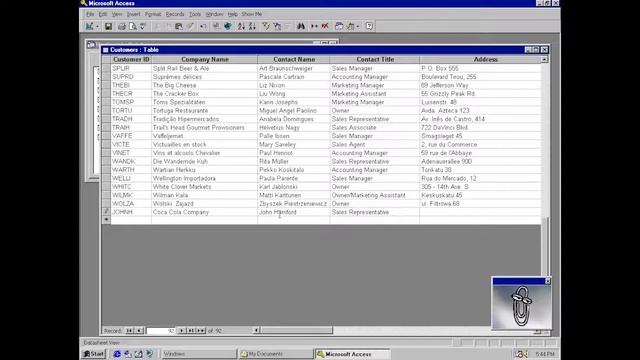
Task: Select the Customer ID column header
Action: point(131,60)
